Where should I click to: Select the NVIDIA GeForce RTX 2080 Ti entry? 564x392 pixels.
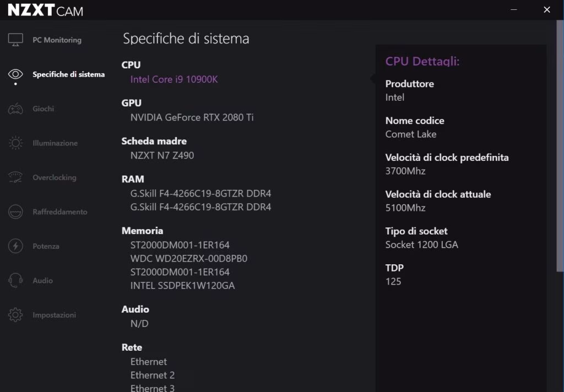[x=192, y=117]
